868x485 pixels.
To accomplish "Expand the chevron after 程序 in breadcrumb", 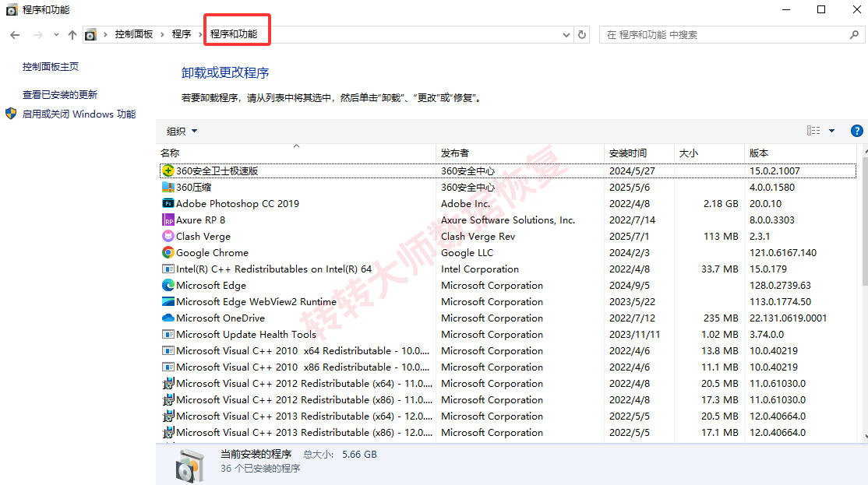I will pyautogui.click(x=200, y=34).
